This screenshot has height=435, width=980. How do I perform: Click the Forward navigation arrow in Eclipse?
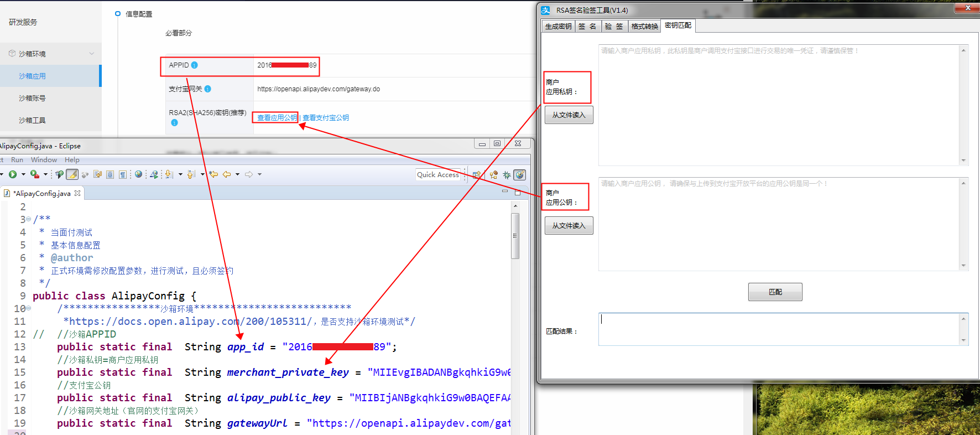(248, 174)
